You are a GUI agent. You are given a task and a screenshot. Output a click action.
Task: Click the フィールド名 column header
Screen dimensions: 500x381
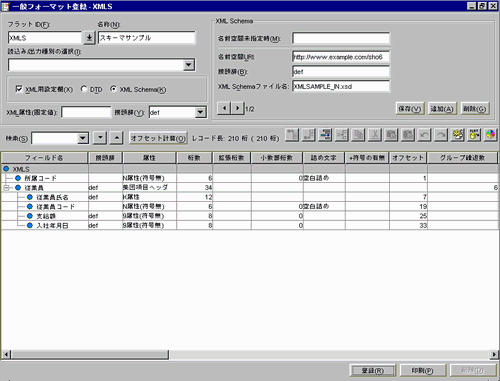tap(44, 158)
